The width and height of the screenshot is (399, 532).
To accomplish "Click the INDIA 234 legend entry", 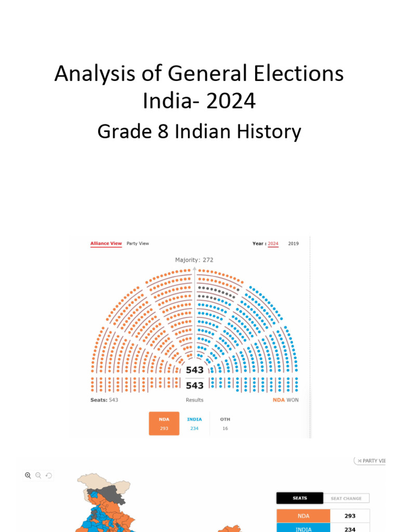I will [194, 423].
